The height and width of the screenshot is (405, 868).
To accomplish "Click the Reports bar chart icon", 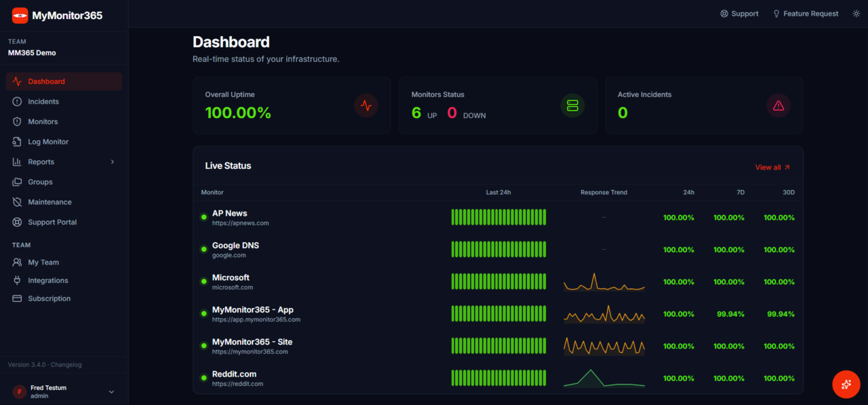I will point(17,162).
